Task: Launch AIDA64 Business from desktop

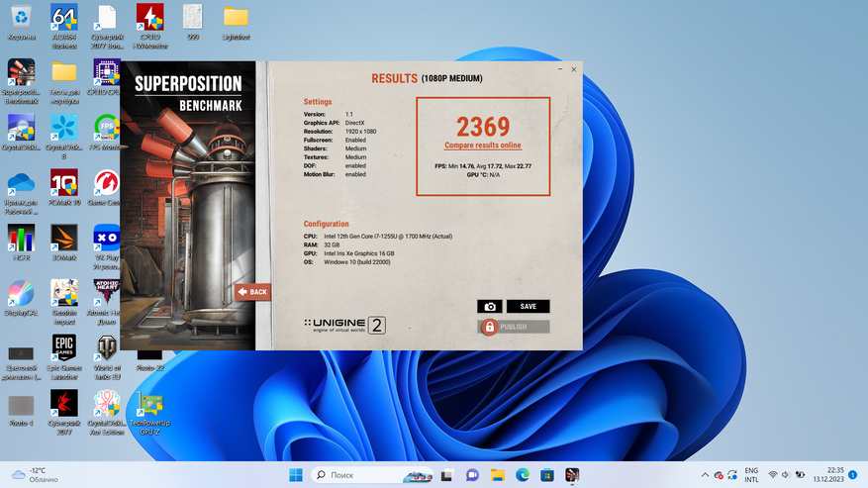Action: [63, 23]
